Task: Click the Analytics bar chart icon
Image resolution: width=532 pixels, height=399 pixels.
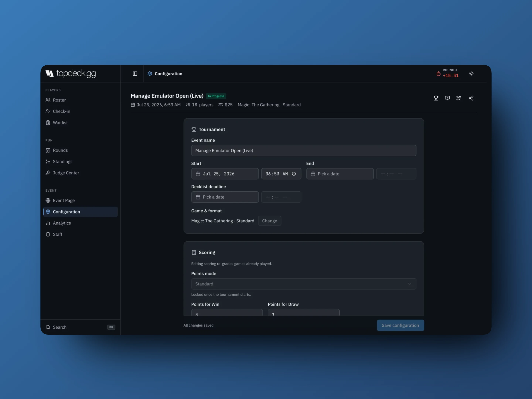Action: (x=48, y=223)
